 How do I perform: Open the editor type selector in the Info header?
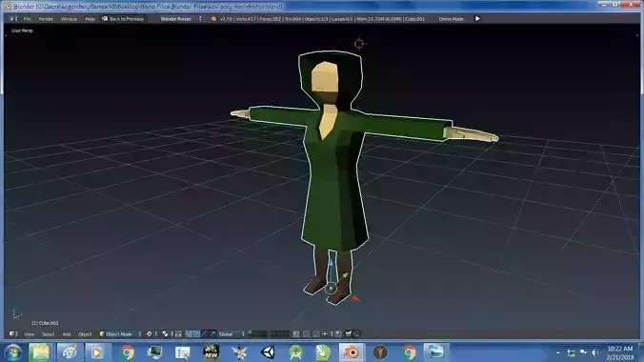[x=13, y=19]
